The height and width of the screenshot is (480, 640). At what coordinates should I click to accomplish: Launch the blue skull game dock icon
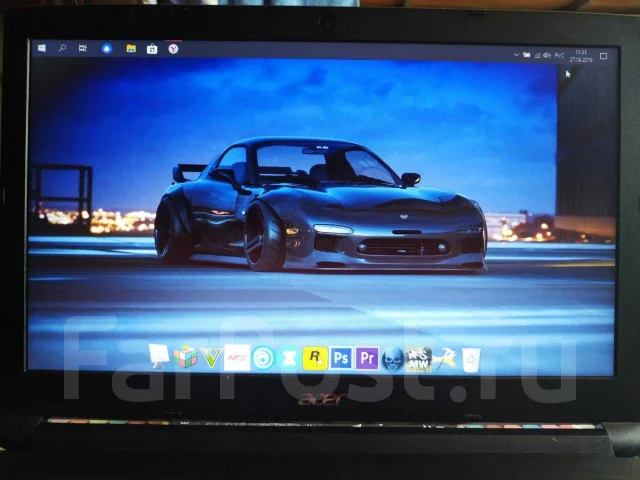393,360
